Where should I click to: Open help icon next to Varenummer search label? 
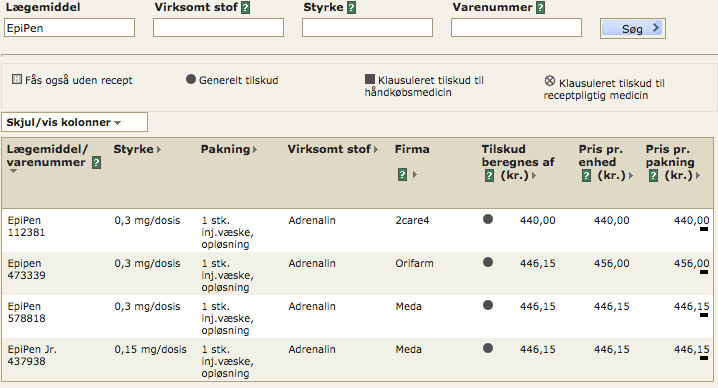540,8
